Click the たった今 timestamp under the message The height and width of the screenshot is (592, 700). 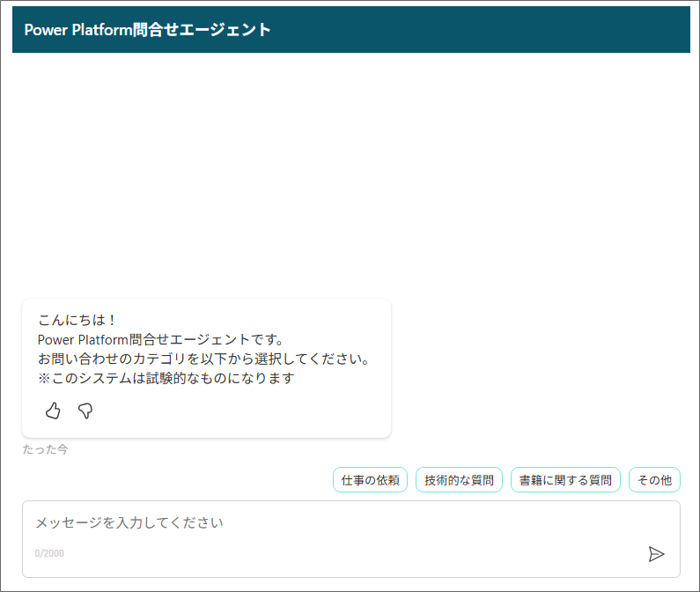45,449
